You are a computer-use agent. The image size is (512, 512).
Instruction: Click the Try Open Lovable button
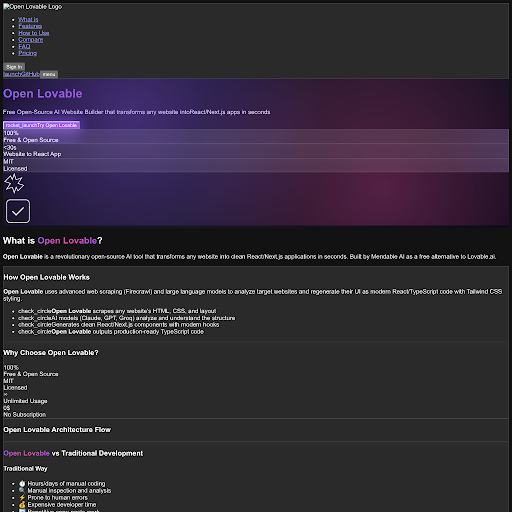(41, 125)
